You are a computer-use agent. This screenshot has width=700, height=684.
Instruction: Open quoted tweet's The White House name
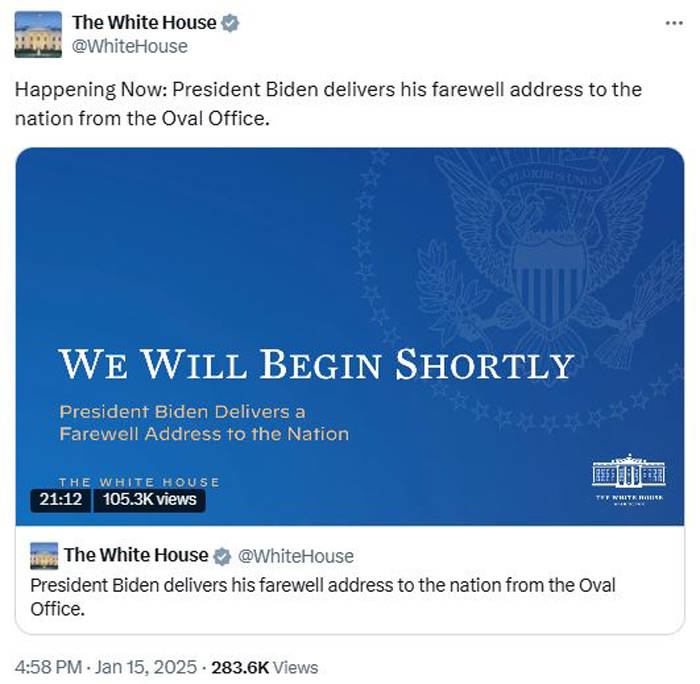136,556
